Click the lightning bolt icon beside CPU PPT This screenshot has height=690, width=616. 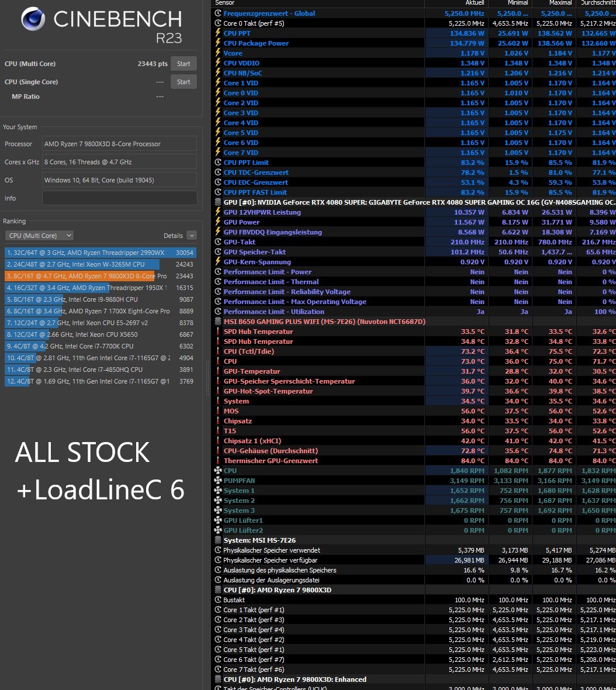coord(218,33)
